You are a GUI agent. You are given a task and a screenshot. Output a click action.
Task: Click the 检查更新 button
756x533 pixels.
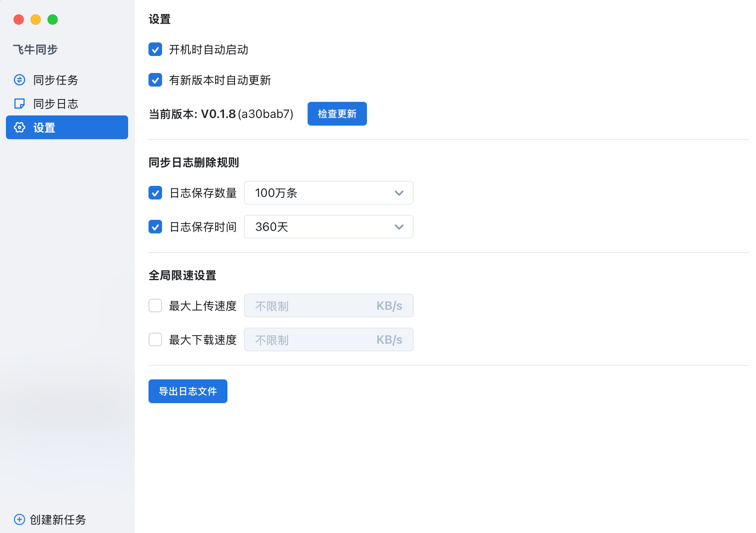pos(337,114)
